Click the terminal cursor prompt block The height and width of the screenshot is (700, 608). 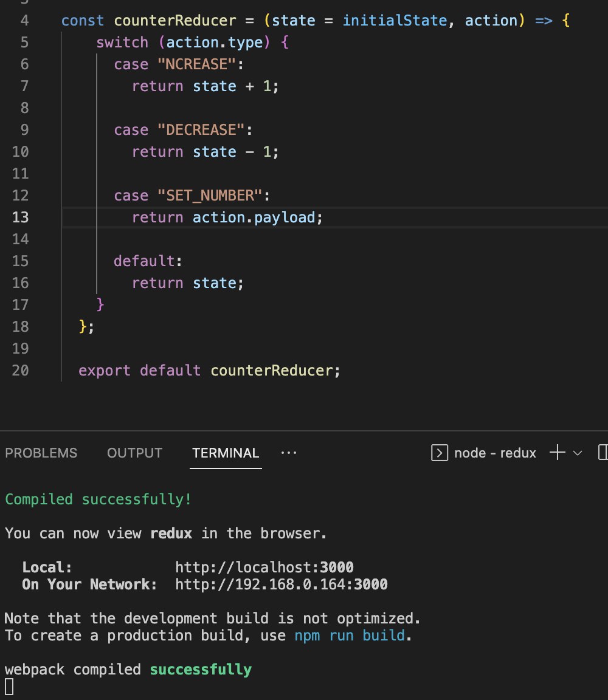(x=9, y=687)
